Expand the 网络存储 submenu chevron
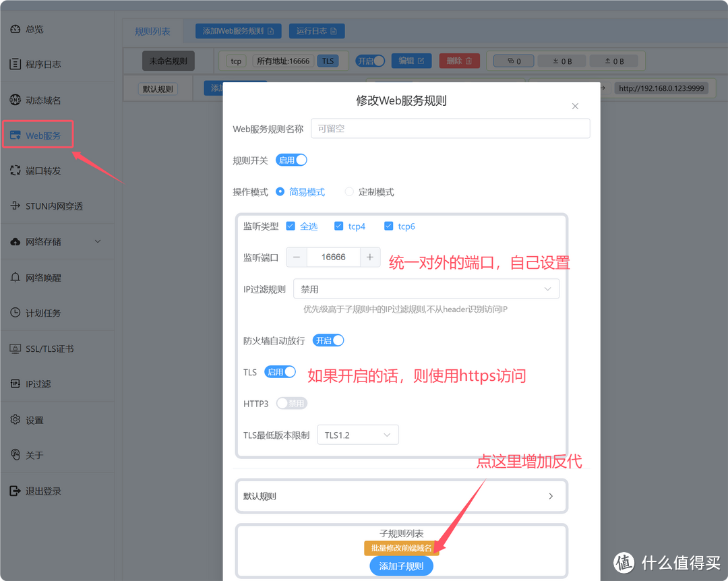 [98, 241]
